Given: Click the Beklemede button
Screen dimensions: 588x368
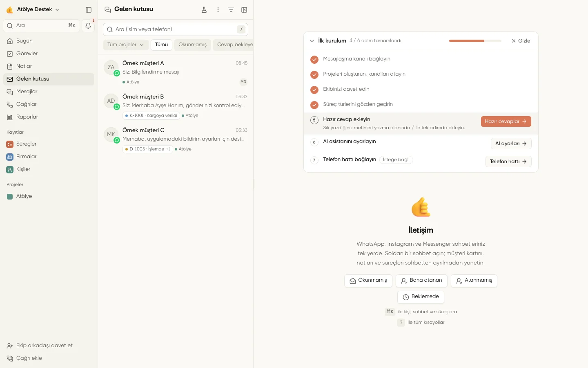Looking at the screenshot, I should pyautogui.click(x=421, y=297).
